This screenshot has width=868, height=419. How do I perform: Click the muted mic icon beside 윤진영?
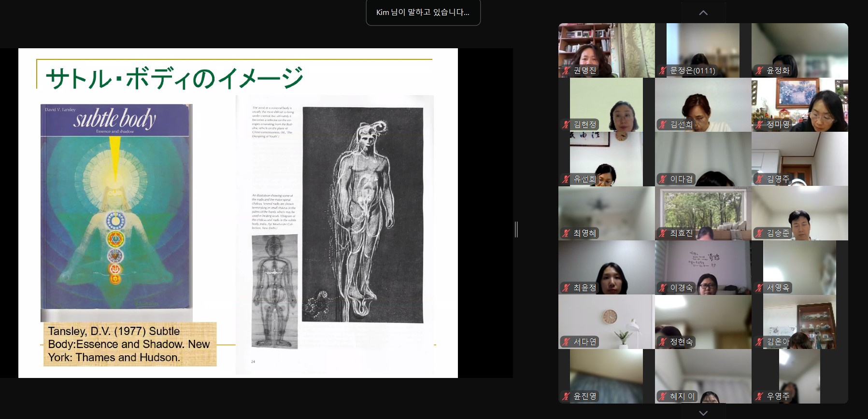click(566, 396)
